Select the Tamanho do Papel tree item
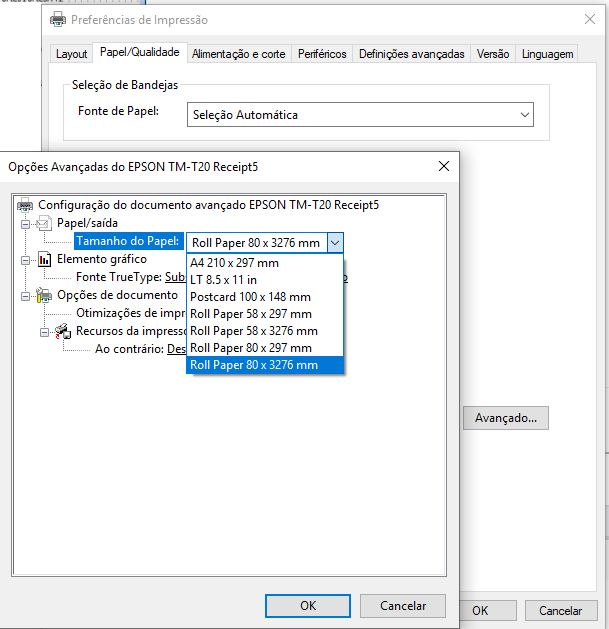The width and height of the screenshot is (609, 629). pyautogui.click(x=128, y=241)
